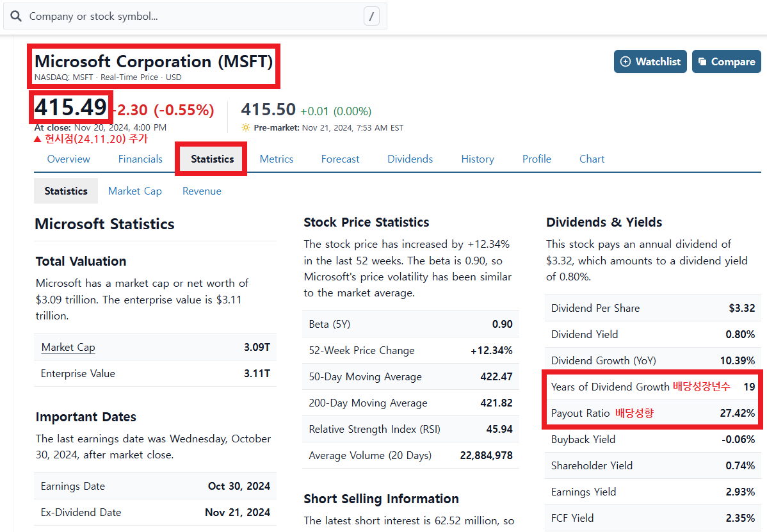
Task: Click the Short Selling Information heading
Action: coord(381,499)
